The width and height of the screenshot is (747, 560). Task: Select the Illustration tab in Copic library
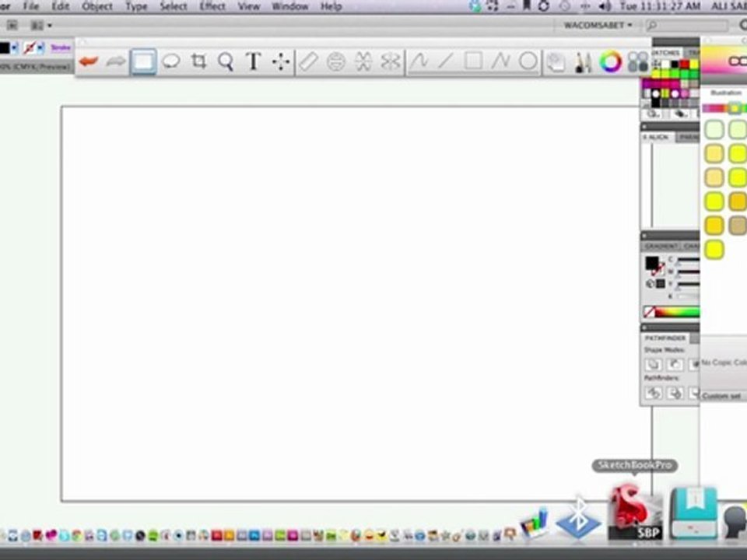726,93
